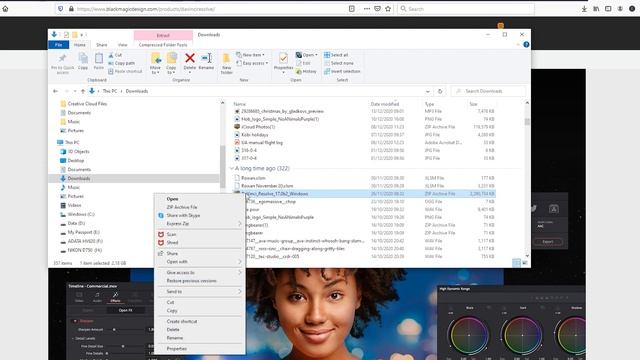Screen dimensions: 640x360
Task: Click the browser Library icon
Action: (x=596, y=9)
